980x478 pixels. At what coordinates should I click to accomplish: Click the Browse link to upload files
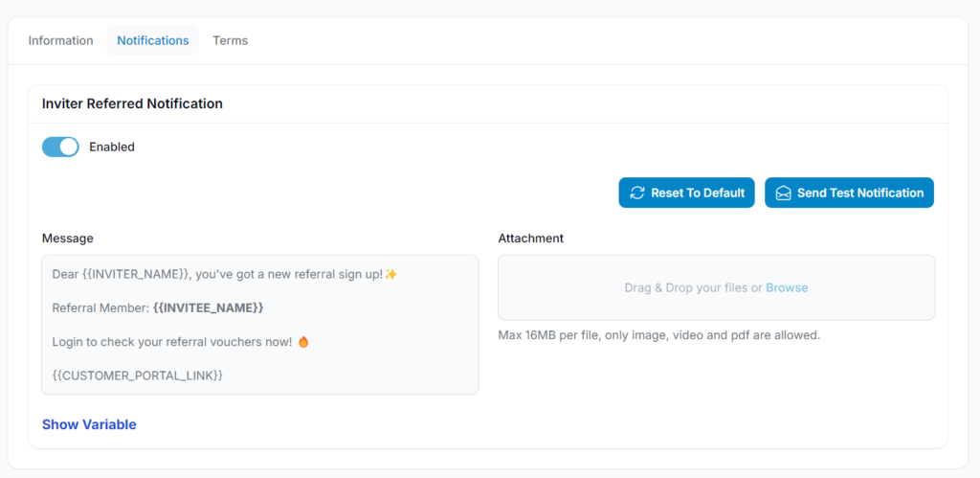click(787, 287)
